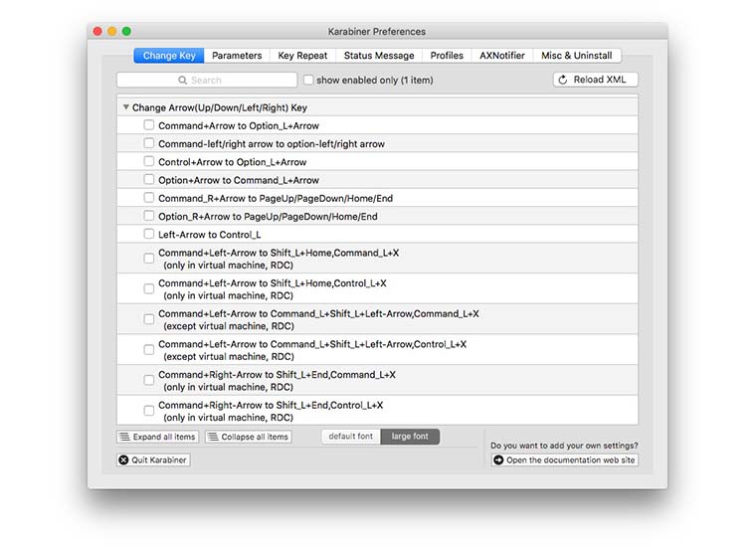Click the Reload XML circular arrow icon

563,80
